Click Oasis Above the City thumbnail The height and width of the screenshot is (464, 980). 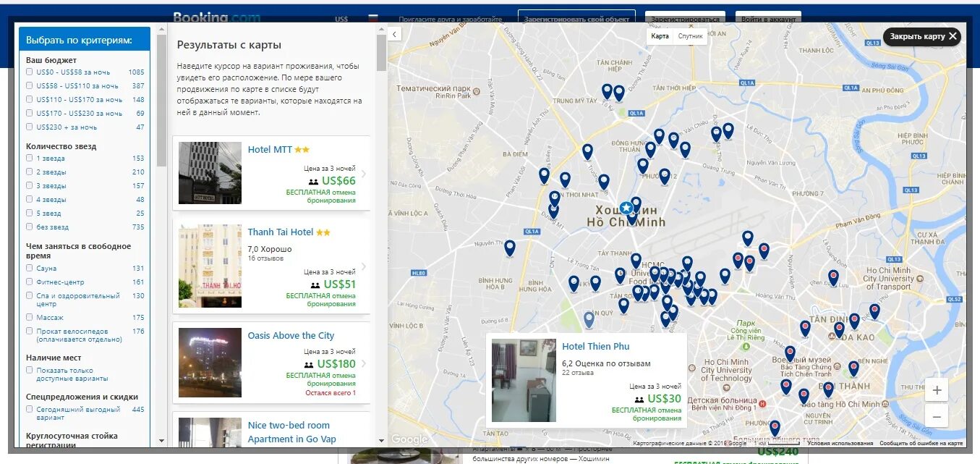[x=210, y=363]
